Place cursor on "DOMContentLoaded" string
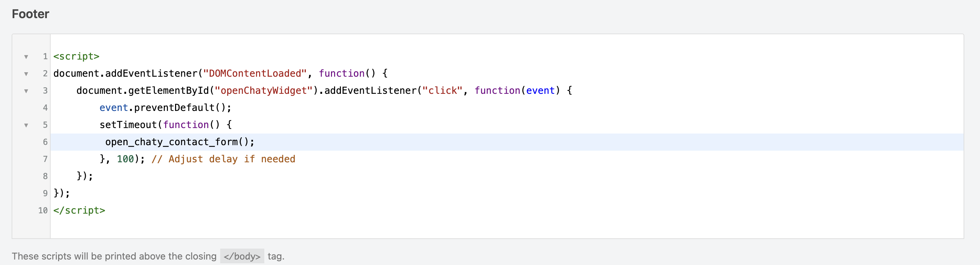The width and height of the screenshot is (980, 265). coord(255,74)
